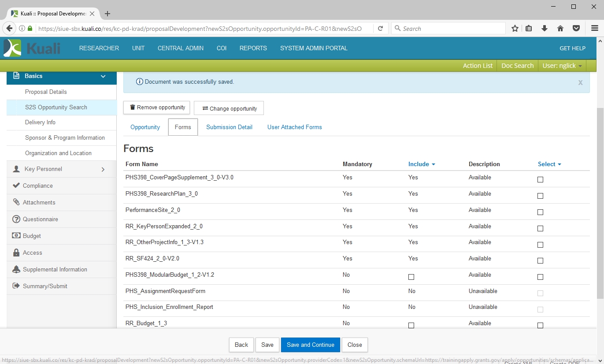Click the Kuali logo in header
This screenshot has height=364, width=604.
(x=32, y=48)
